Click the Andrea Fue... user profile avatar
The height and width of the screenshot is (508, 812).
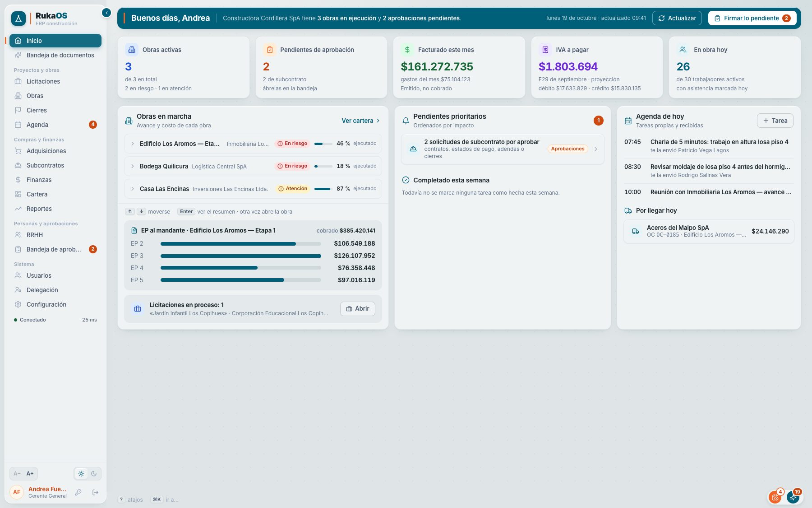(x=17, y=492)
